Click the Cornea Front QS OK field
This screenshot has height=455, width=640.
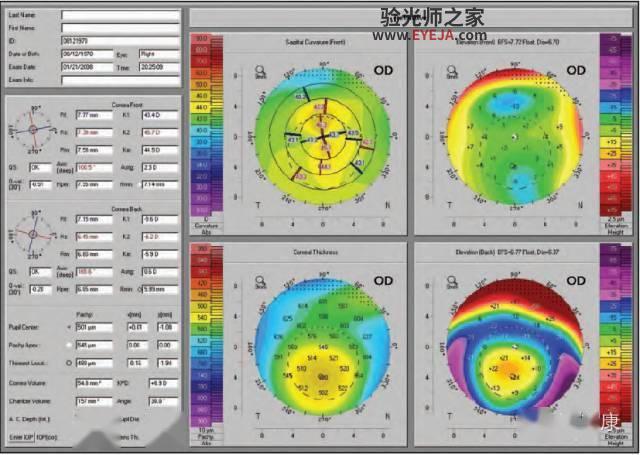tap(40, 168)
